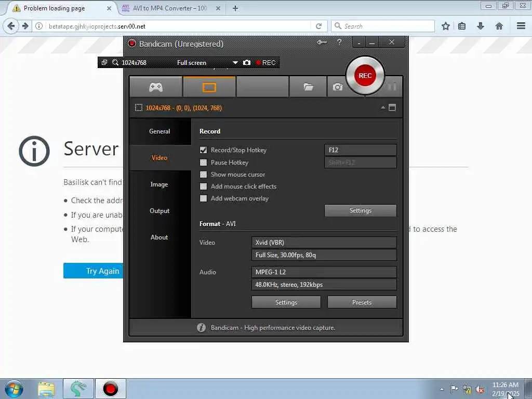
Task: Open the About tab in Bandicam sidebar
Action: pyautogui.click(x=159, y=237)
